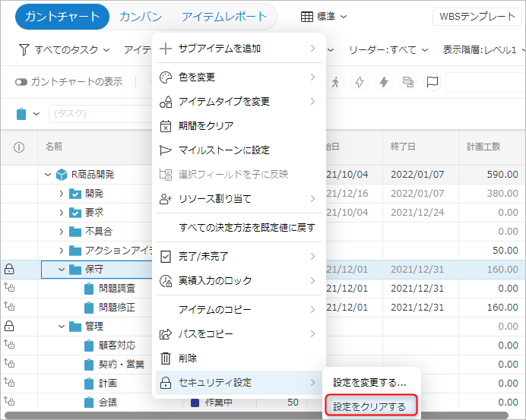Open 完了/未完了 submenu
The height and width of the screenshot is (420, 526).
click(x=239, y=257)
